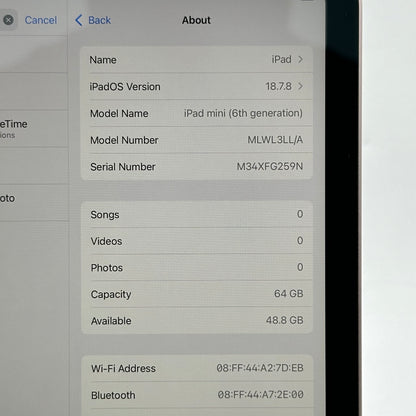
Task: Go back using the Back chevron icon
Action: click(x=79, y=20)
